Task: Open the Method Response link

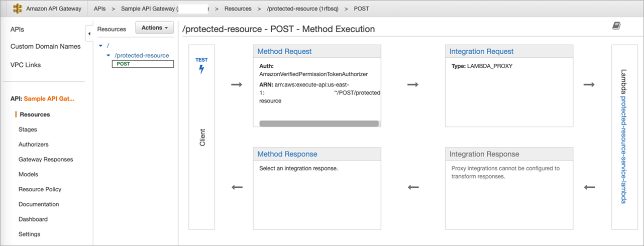Action: click(x=287, y=154)
